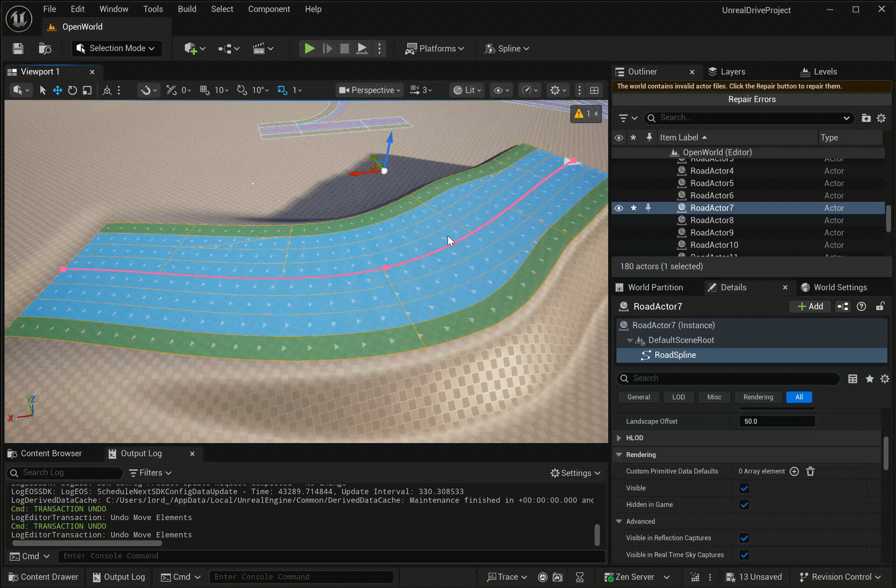Delete all Custom Primitive Data Defaults elements
This screenshot has height=588, width=896.
pyautogui.click(x=810, y=471)
